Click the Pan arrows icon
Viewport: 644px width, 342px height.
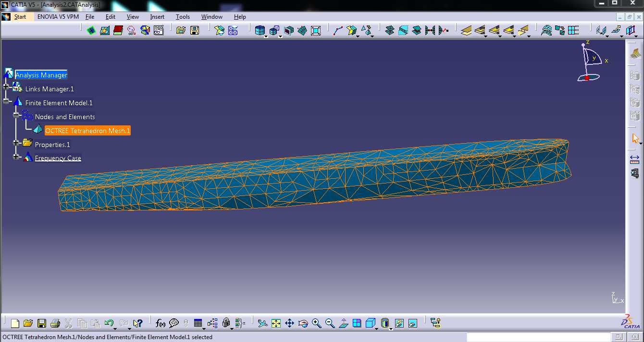(289, 323)
